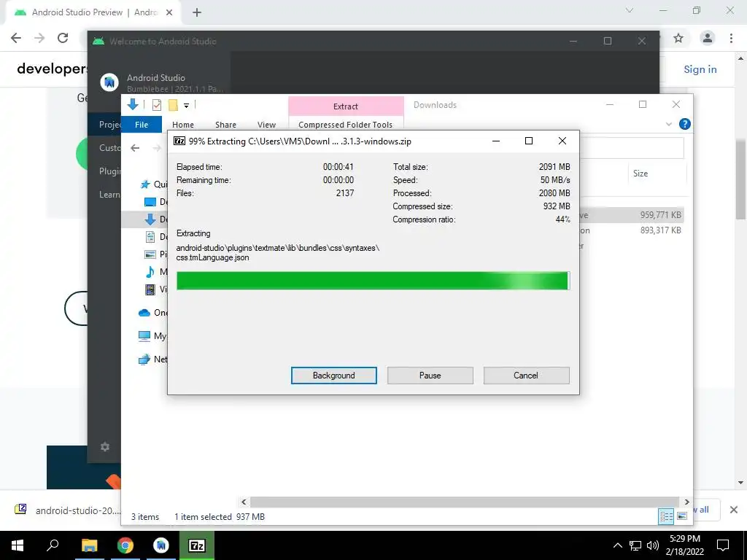Click Chrome browser back button
Screen dimensions: 747x560
[16, 38]
